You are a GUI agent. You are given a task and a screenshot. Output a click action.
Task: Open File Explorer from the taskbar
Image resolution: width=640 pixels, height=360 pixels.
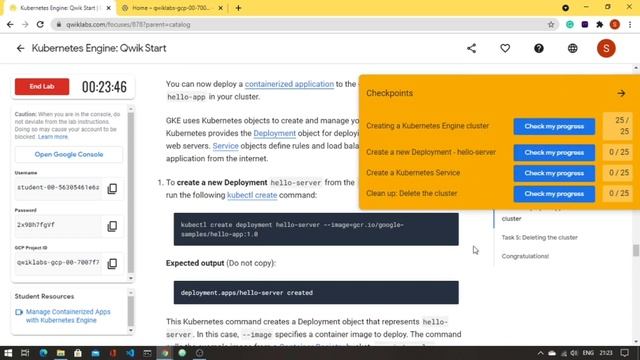61,353
